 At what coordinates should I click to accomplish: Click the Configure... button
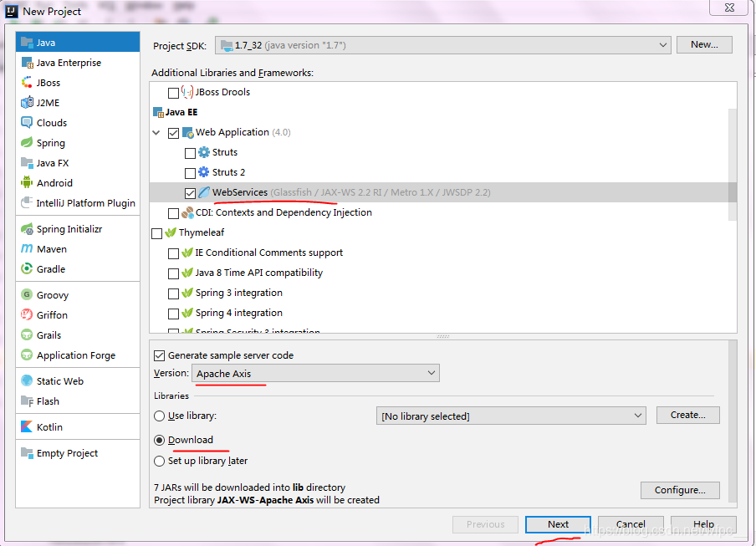[680, 490]
